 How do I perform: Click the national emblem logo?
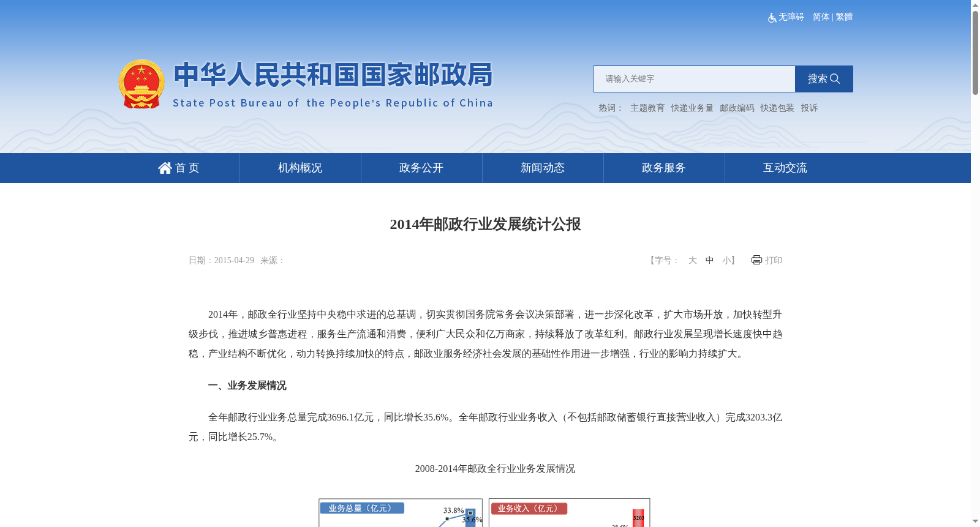pyautogui.click(x=141, y=84)
